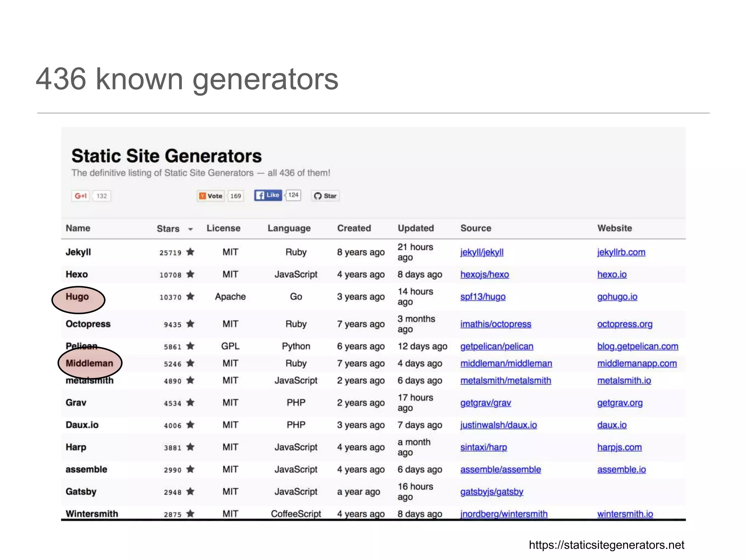
Task: Open the getpelican/pelican source link
Action: (x=497, y=346)
